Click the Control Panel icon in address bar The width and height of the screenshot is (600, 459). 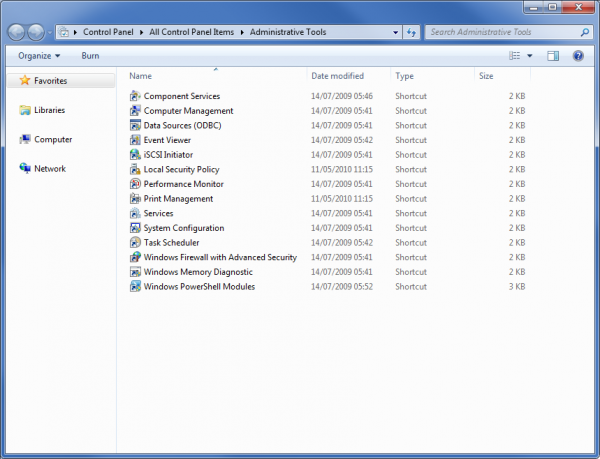tap(64, 32)
